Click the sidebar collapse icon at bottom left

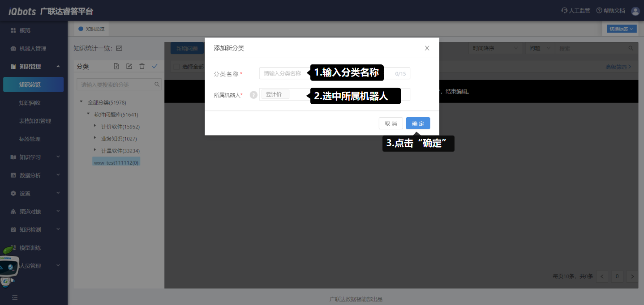[x=15, y=297]
